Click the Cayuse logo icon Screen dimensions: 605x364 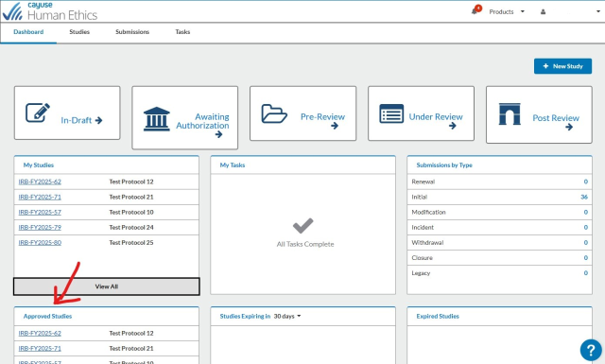coord(12,11)
